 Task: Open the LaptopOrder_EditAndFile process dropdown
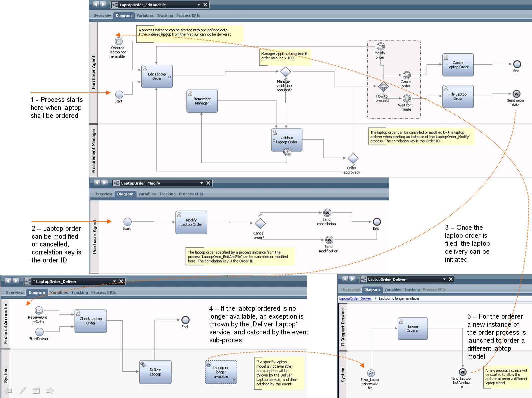(199, 5)
